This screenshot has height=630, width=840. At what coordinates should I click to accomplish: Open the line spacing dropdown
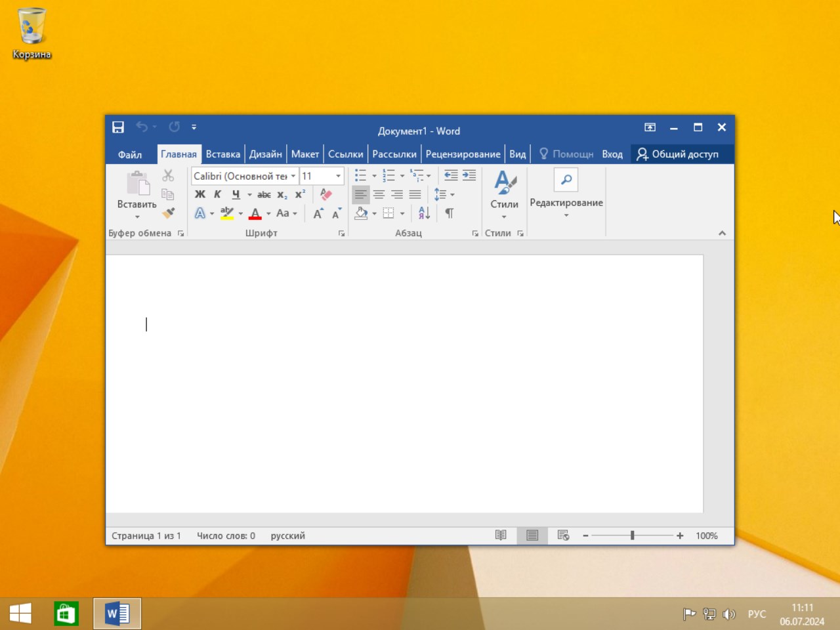coord(453,194)
